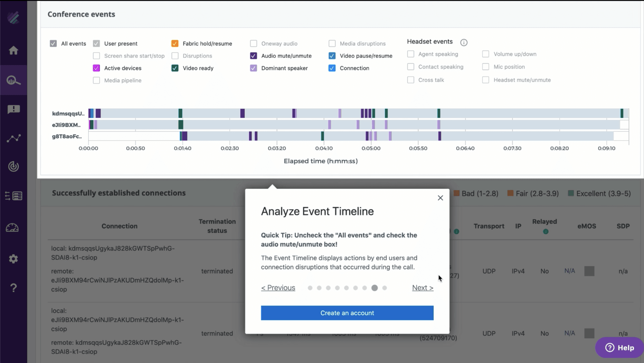Open the Home icon in sidebar
The width and height of the screenshot is (644, 363).
pyautogui.click(x=14, y=51)
